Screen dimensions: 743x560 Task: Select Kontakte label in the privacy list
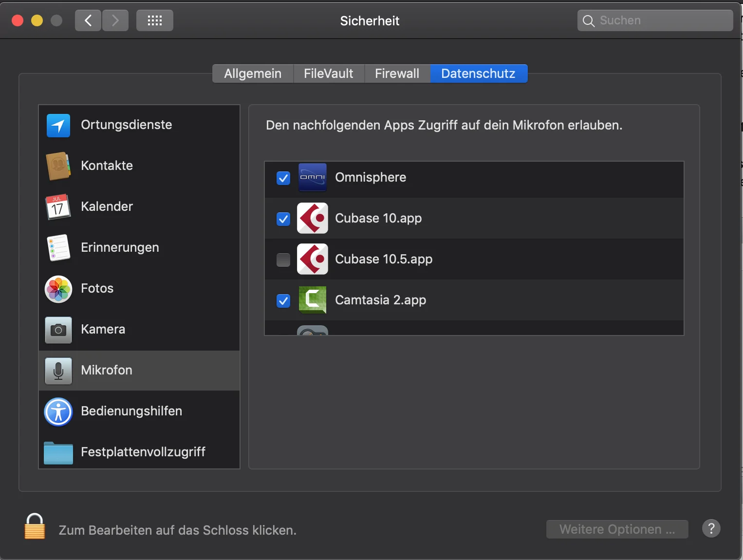[107, 166]
